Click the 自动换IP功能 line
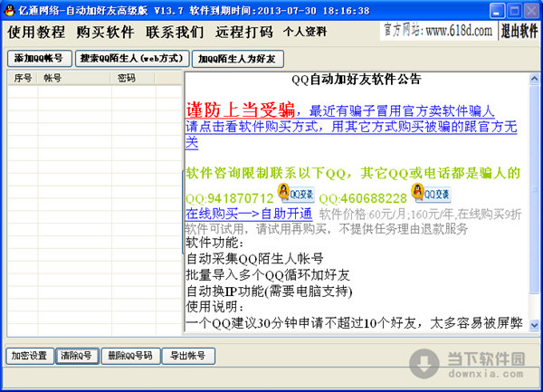Viewport: 543px width, 392px height. (269, 292)
